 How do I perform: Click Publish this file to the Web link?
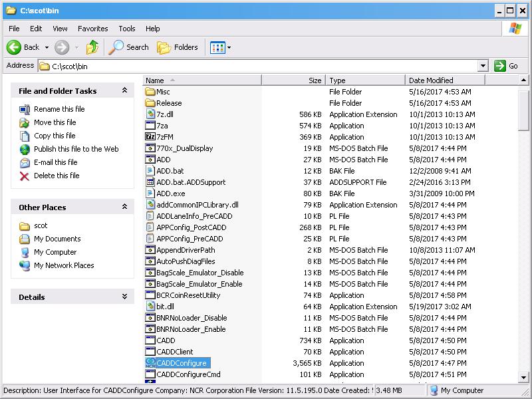pyautogui.click(x=76, y=149)
